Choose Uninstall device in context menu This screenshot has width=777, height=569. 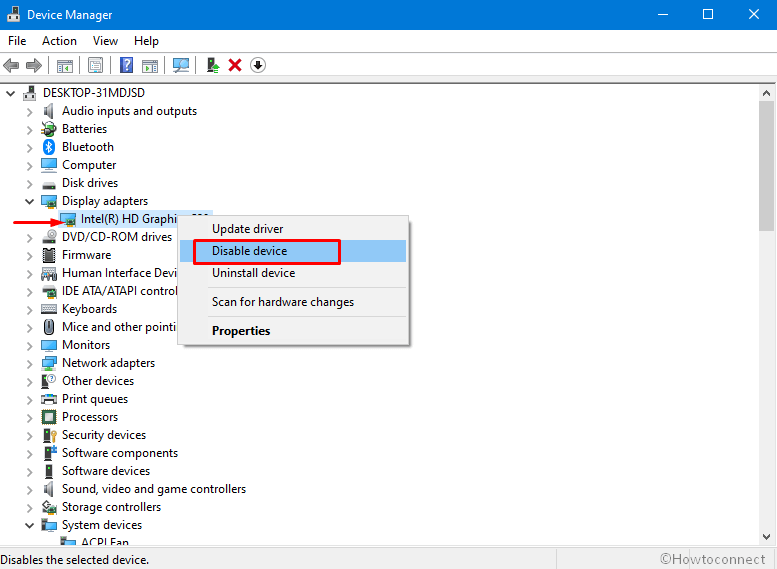click(x=293, y=273)
